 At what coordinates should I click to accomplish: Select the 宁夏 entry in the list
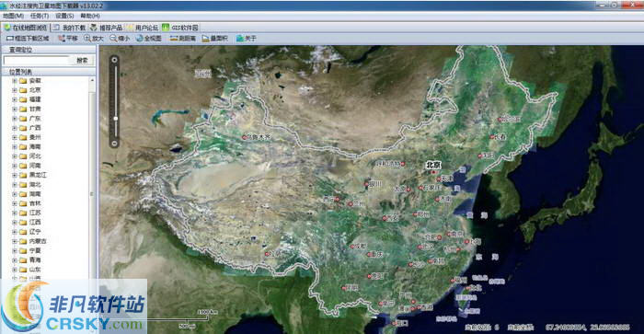point(35,250)
